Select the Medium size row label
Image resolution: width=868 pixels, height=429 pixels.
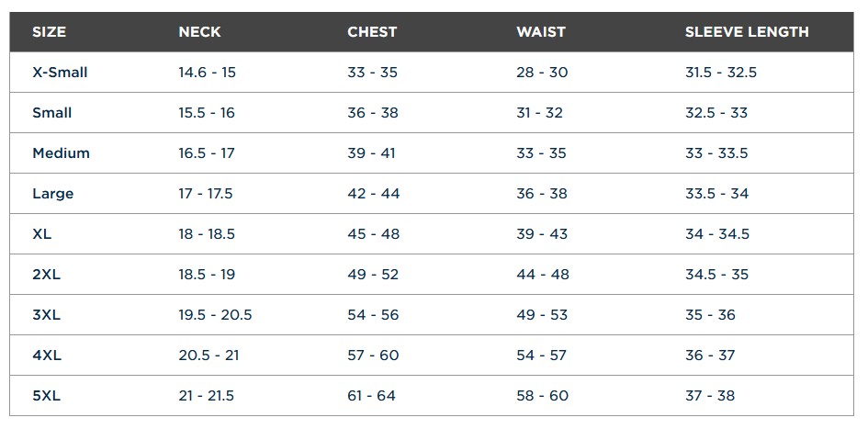(x=61, y=153)
